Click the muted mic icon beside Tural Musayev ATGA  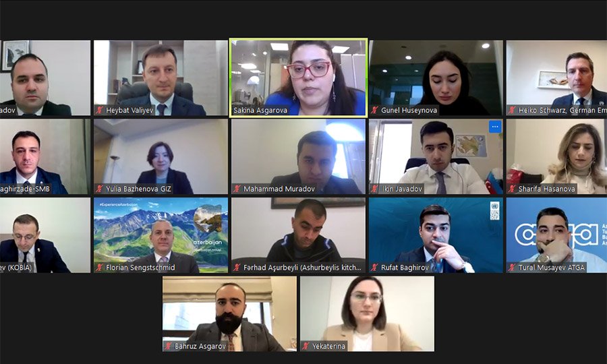click(512, 268)
